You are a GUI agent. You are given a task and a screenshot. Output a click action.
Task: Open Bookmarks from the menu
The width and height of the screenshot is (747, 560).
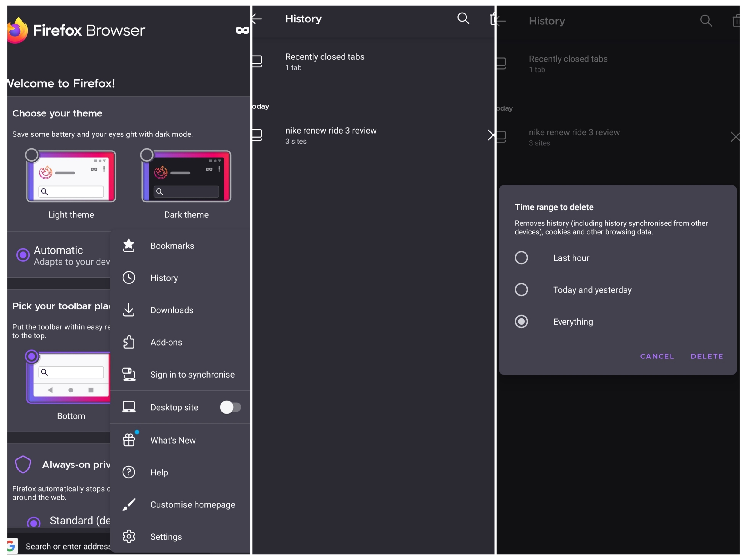click(180, 246)
